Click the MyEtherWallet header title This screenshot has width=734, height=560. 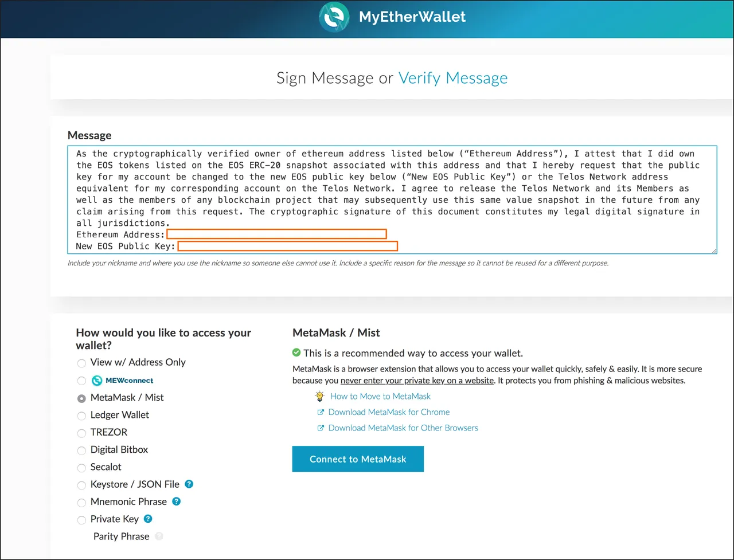coord(412,17)
